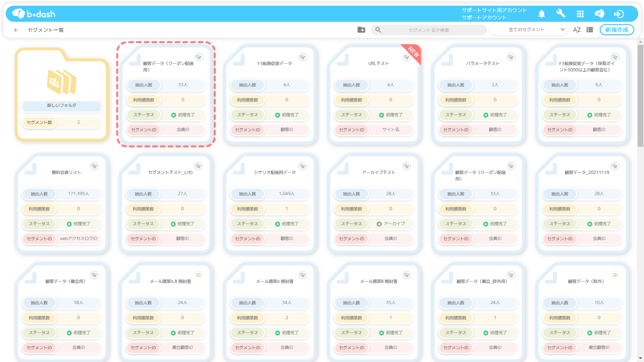Click the セグメント一覧 page title
644x362 pixels.
(x=45, y=30)
